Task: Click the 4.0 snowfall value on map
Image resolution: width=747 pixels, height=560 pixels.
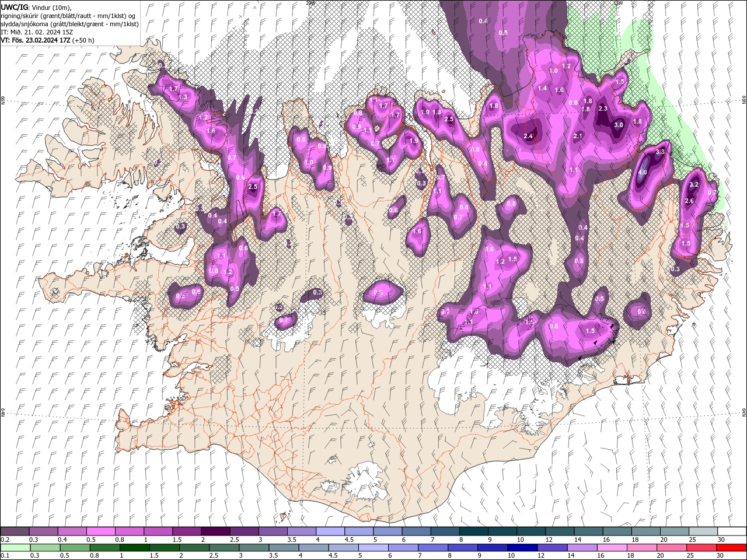Action: [x=643, y=173]
